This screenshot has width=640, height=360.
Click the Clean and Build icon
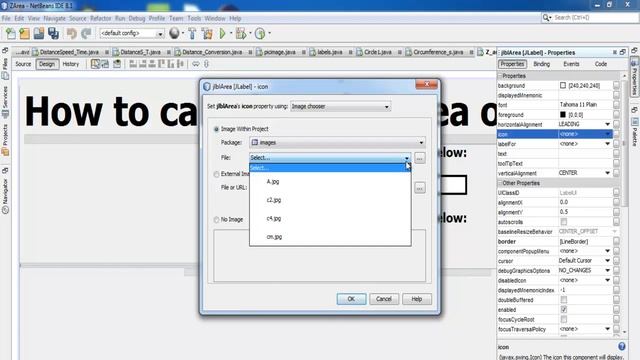207,33
